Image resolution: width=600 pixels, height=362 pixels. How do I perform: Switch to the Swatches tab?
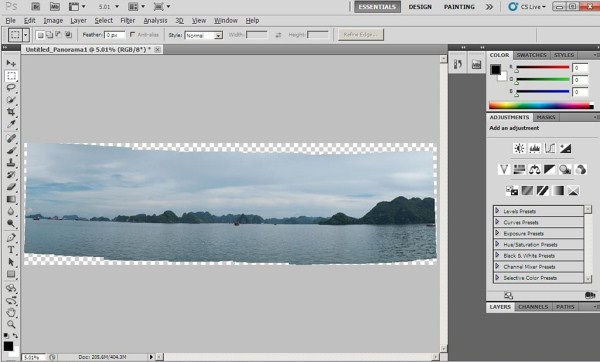(x=531, y=55)
